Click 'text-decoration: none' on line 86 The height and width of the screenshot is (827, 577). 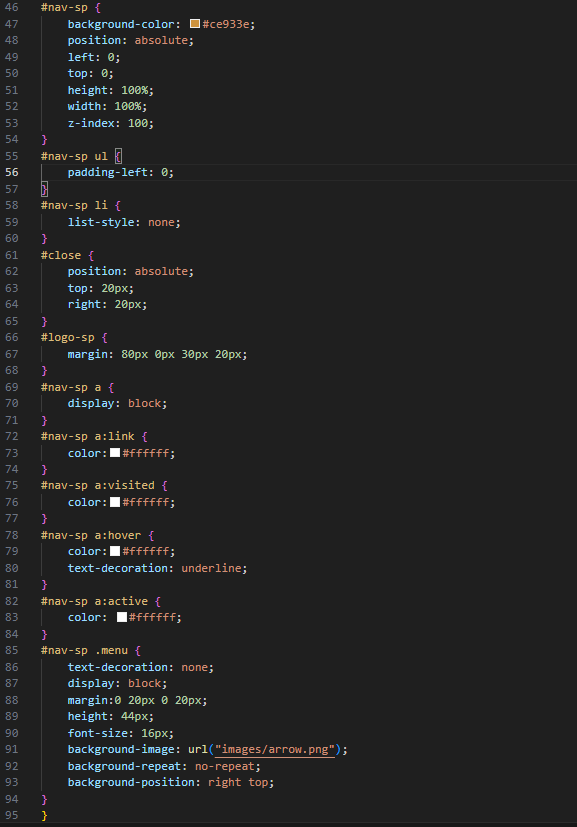click(138, 667)
